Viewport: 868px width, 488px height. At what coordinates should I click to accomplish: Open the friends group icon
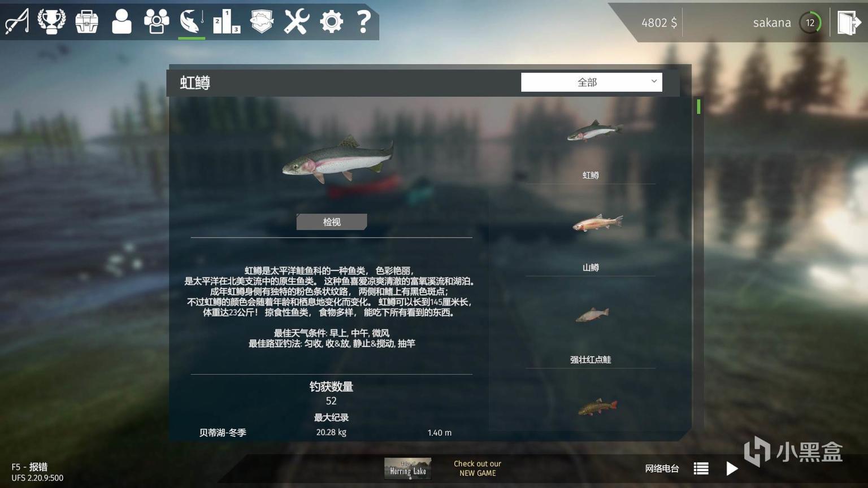[x=157, y=22]
